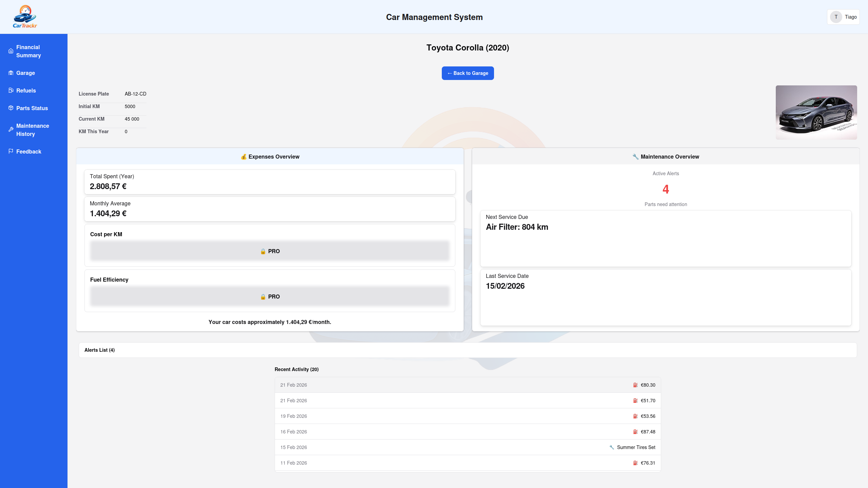Unlock the Fuel Efficiency PRO feature
This screenshot has width=868, height=488.
point(270,296)
